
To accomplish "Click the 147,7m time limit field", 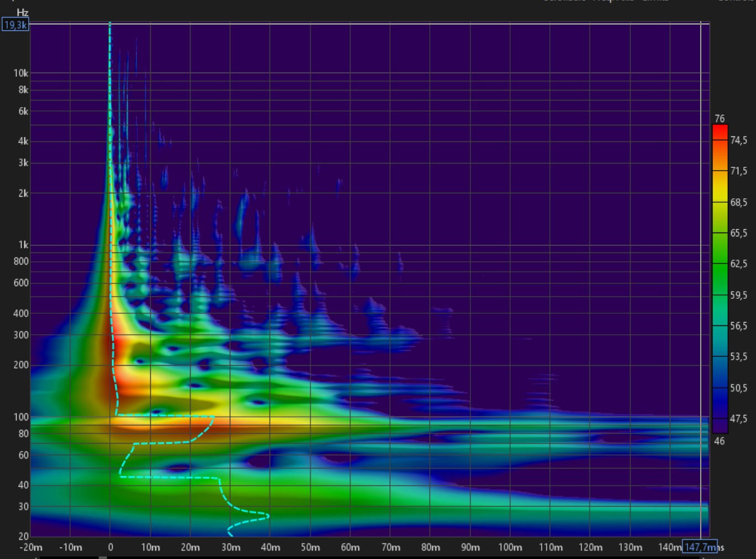I will [699, 547].
